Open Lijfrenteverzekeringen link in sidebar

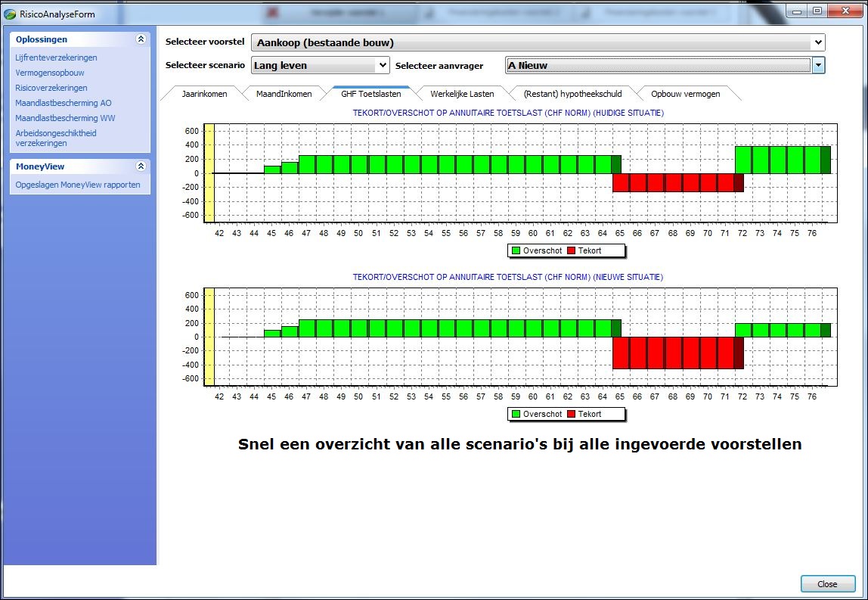pos(56,58)
